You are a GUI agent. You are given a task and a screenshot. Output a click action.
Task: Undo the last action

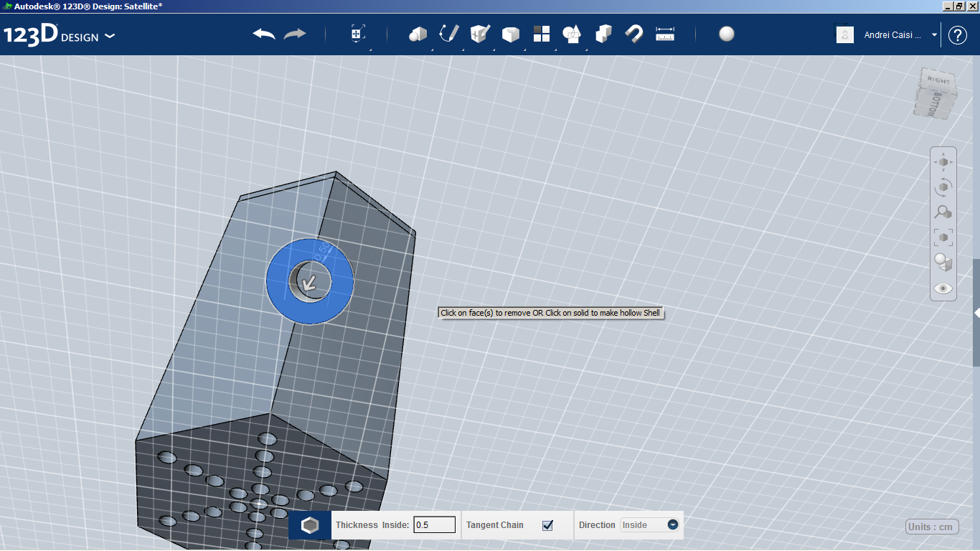(264, 34)
